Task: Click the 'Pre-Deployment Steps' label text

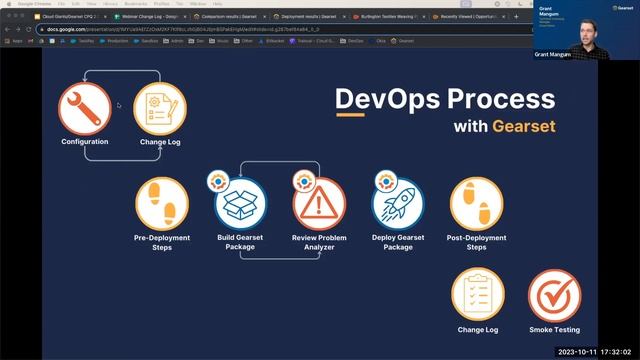Action: click(162, 242)
